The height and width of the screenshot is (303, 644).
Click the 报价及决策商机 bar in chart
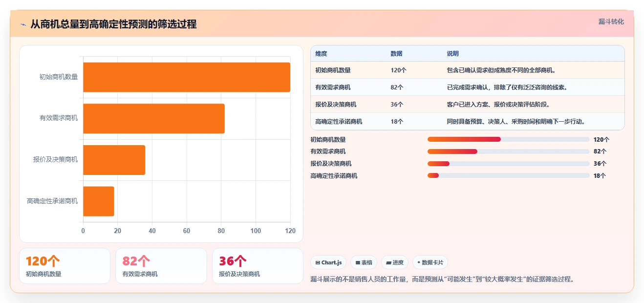(x=114, y=160)
